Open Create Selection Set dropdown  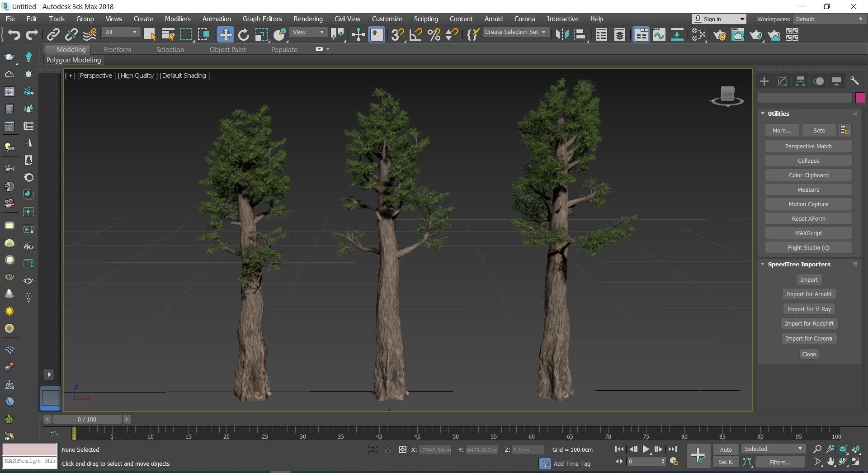tap(515, 32)
